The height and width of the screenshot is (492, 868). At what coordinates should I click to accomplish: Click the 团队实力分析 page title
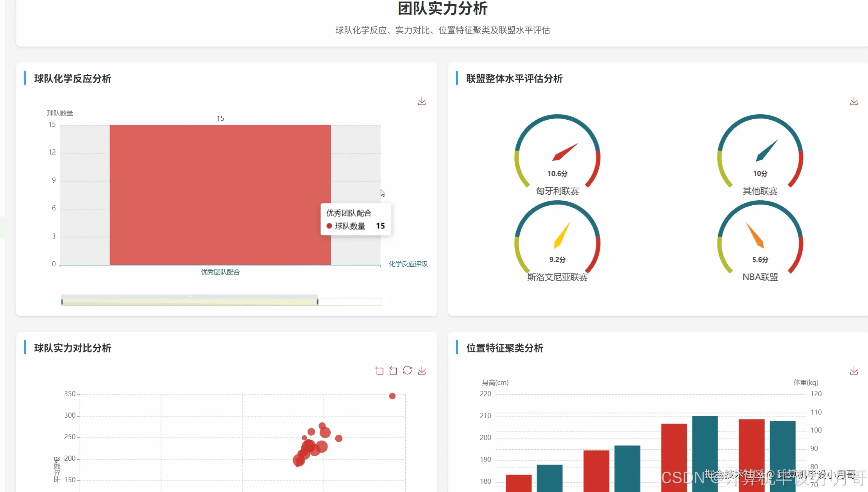tap(442, 8)
